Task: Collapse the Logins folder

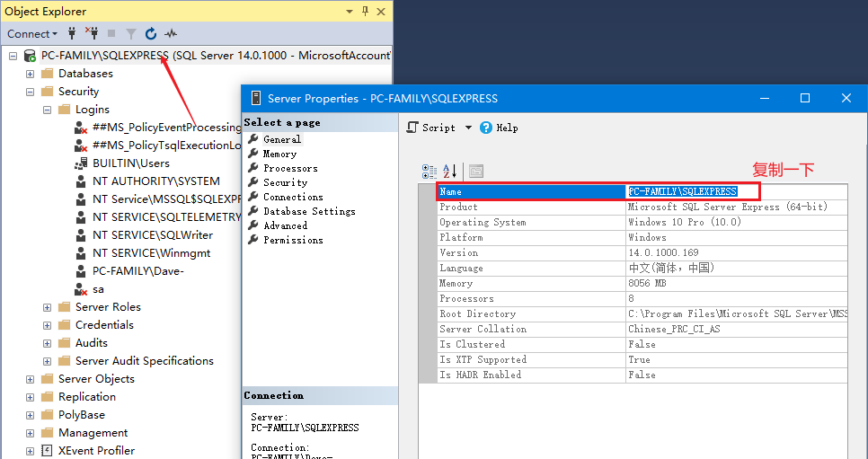Action: (x=47, y=110)
